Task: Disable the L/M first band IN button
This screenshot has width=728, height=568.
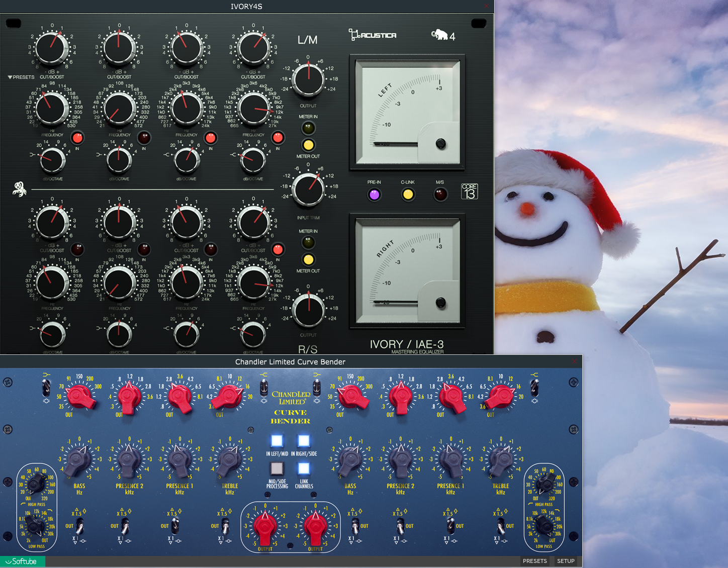Action: 77,137
